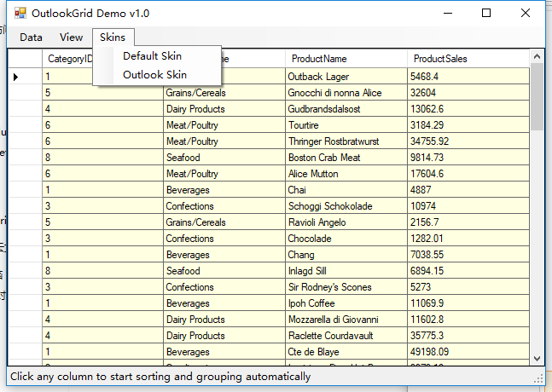This screenshot has width=552, height=392.
Task: Select the Schoggi Schokolade cell
Action: point(346,205)
